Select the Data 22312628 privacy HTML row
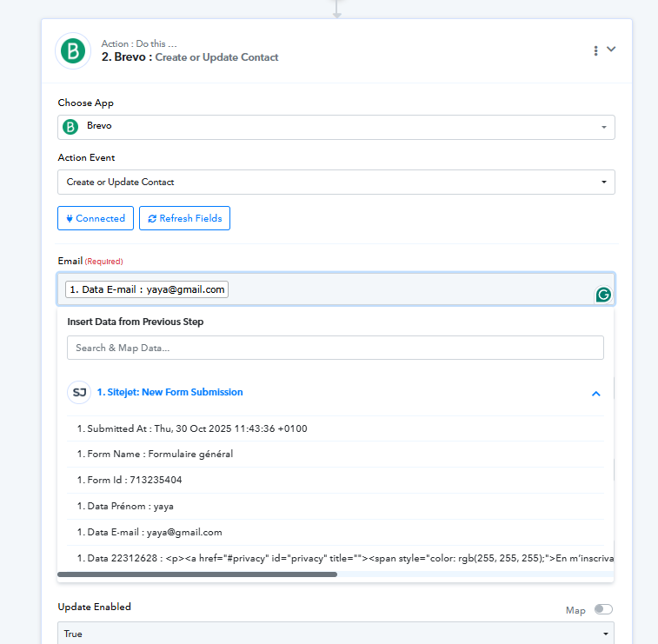Screen dimensions: 658x644 tap(340, 559)
